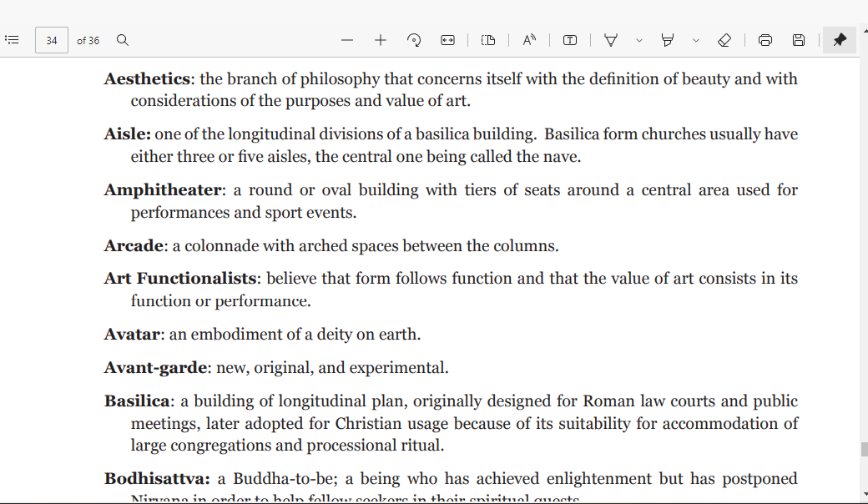Click the 'of 36' page count label

click(x=88, y=40)
